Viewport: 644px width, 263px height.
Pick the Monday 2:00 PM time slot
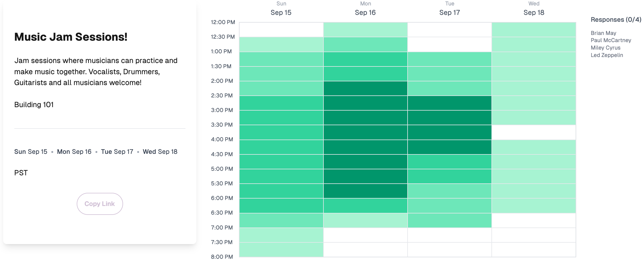[365, 88]
